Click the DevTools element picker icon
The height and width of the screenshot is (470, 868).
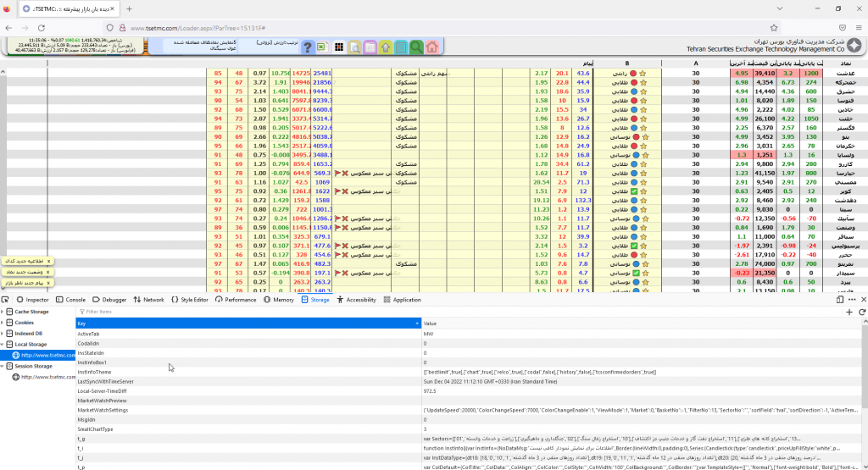6,299
